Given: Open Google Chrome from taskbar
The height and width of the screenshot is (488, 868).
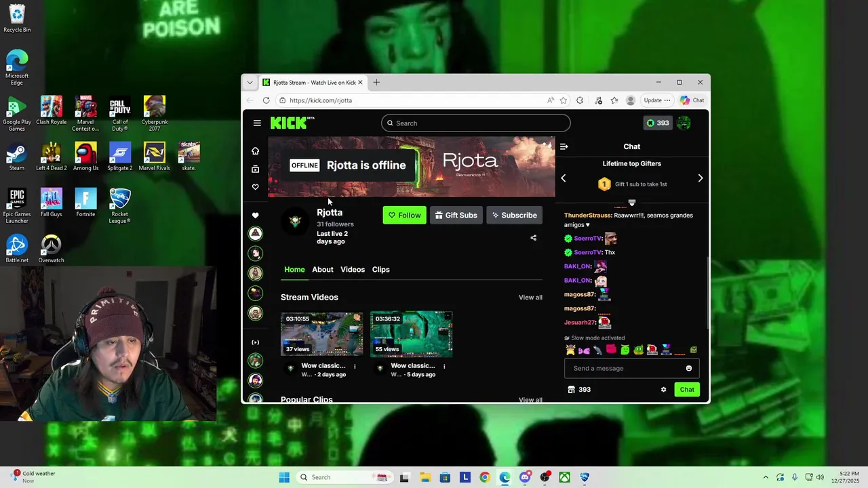Looking at the screenshot, I should [484, 477].
